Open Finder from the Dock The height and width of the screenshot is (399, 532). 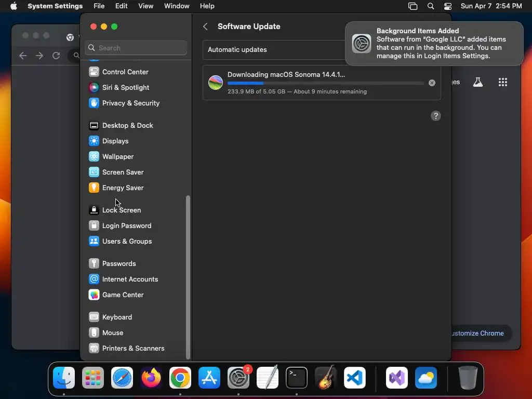64,378
